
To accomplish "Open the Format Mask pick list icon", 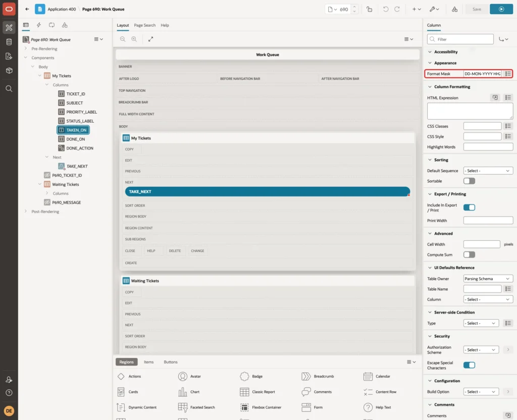I will click(508, 74).
